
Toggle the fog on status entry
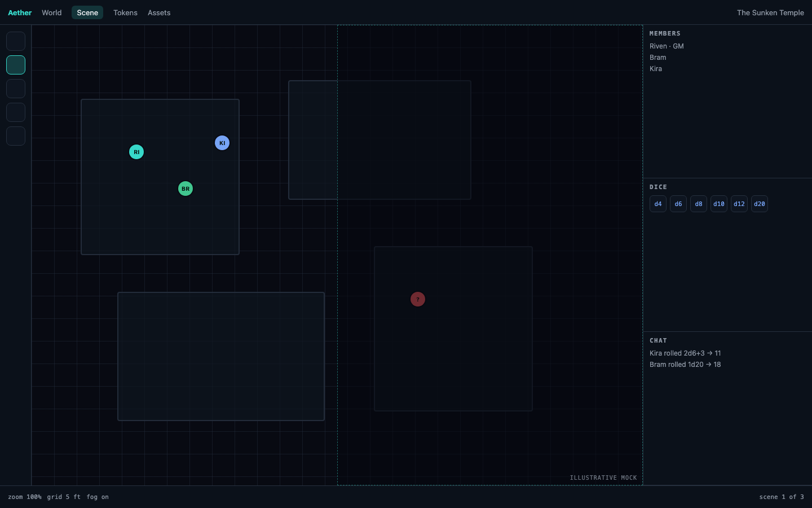[x=98, y=497]
